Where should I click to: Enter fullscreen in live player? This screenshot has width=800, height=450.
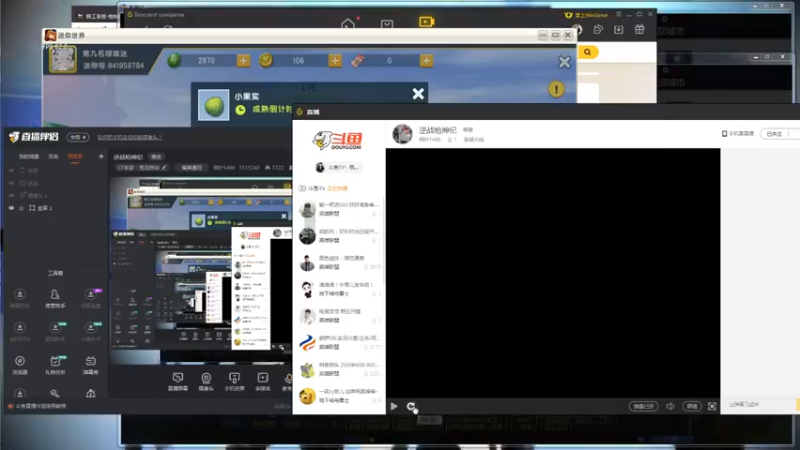(712, 406)
